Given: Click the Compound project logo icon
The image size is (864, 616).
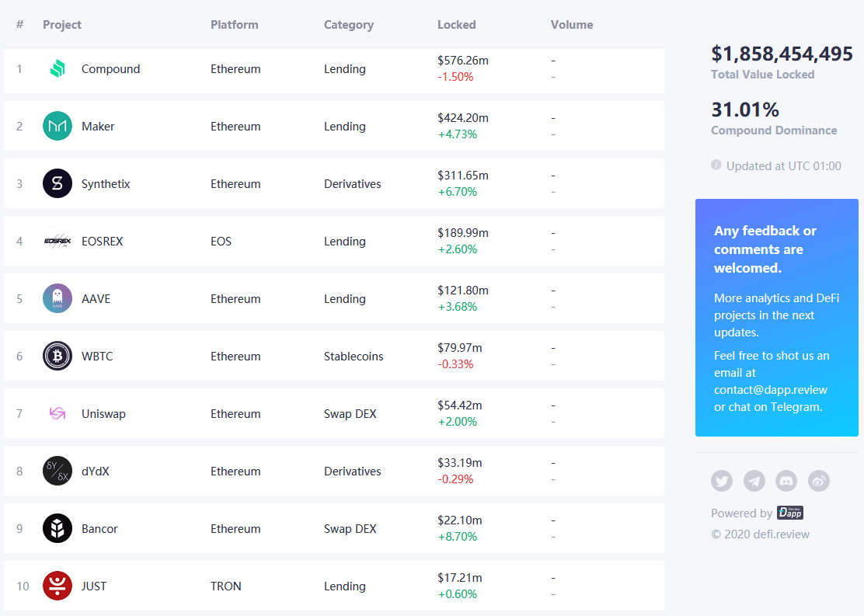Looking at the screenshot, I should coord(57,69).
